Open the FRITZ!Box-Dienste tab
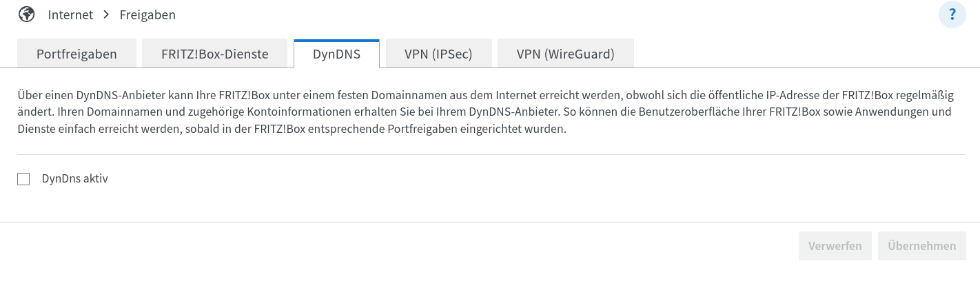The height and width of the screenshot is (281, 980). tap(214, 54)
